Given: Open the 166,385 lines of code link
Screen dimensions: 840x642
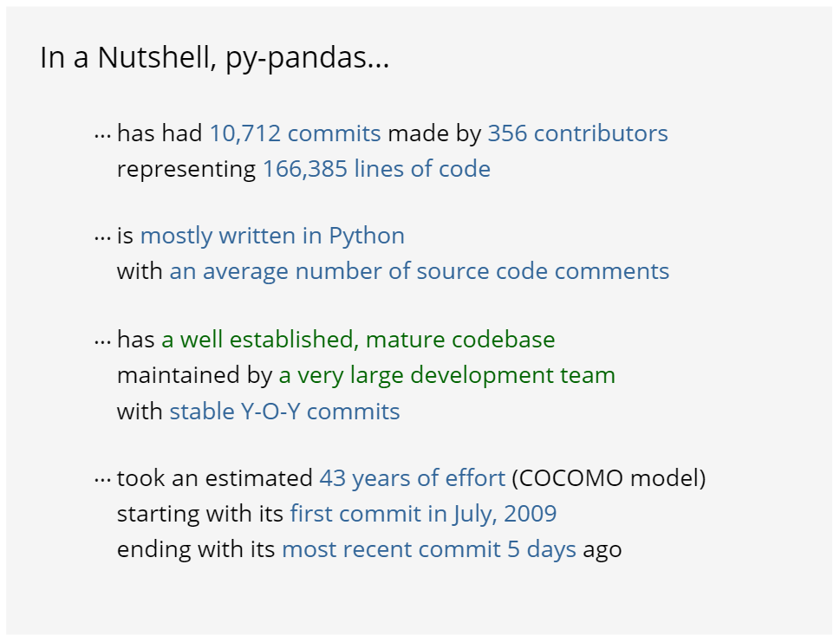Looking at the screenshot, I should (x=376, y=168).
